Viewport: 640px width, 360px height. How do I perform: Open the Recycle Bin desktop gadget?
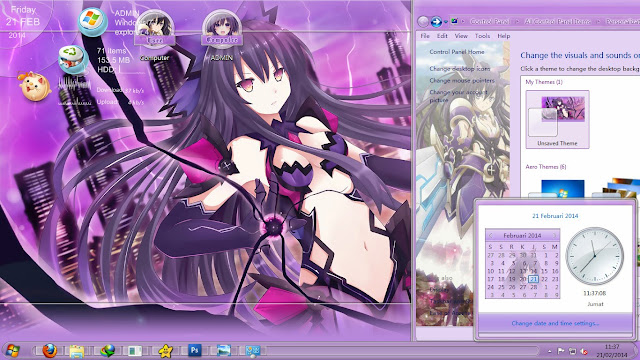(x=73, y=59)
